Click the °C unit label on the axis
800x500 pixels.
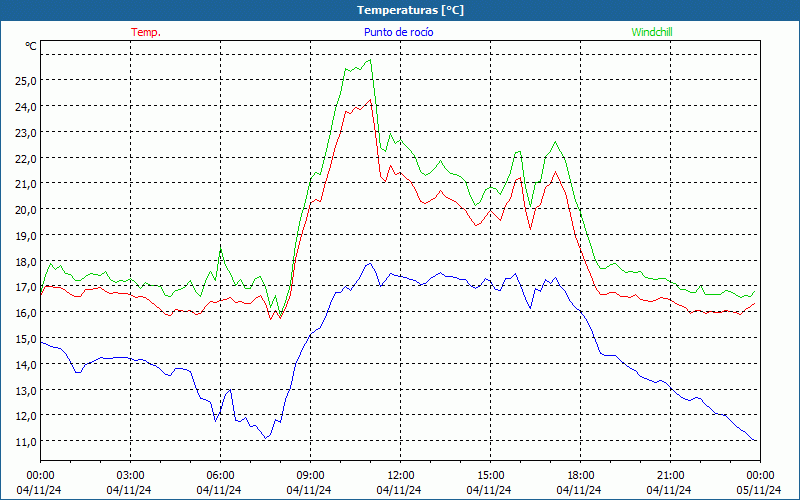[31, 46]
